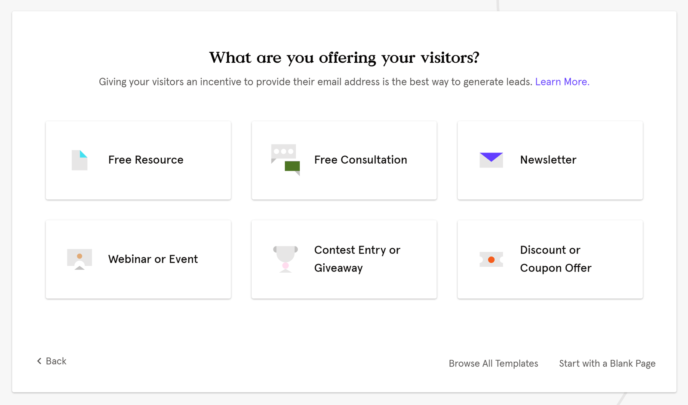
Task: Select Webinar or Event label
Action: (153, 259)
